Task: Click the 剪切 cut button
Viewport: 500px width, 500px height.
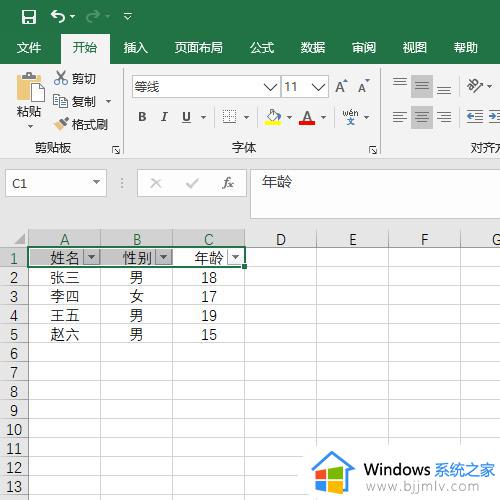Action: click(x=75, y=78)
